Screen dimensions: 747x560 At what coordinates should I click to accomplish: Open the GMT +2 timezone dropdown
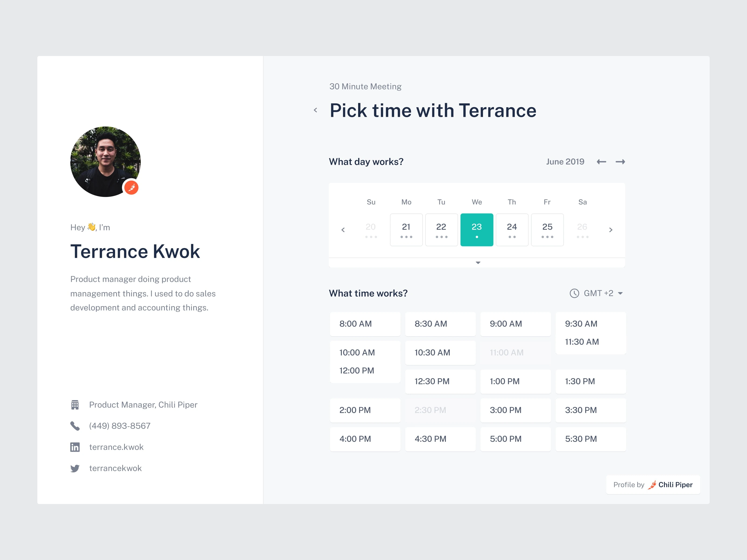tap(596, 293)
